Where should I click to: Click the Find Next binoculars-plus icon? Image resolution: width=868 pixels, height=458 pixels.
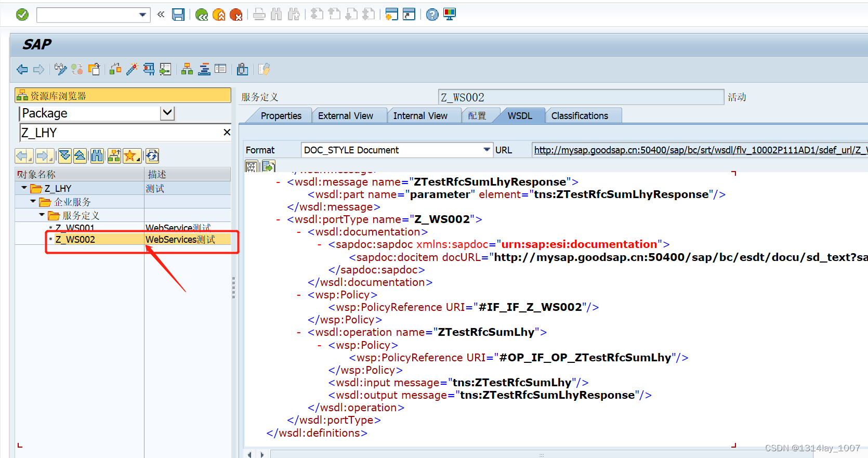[x=294, y=15]
